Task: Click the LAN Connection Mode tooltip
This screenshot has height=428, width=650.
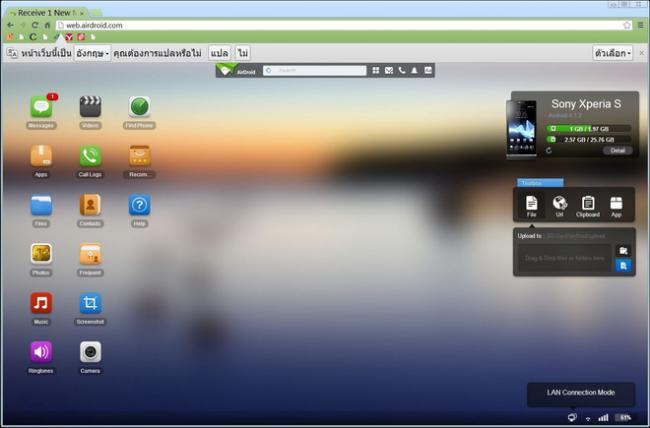Action: 581,394
